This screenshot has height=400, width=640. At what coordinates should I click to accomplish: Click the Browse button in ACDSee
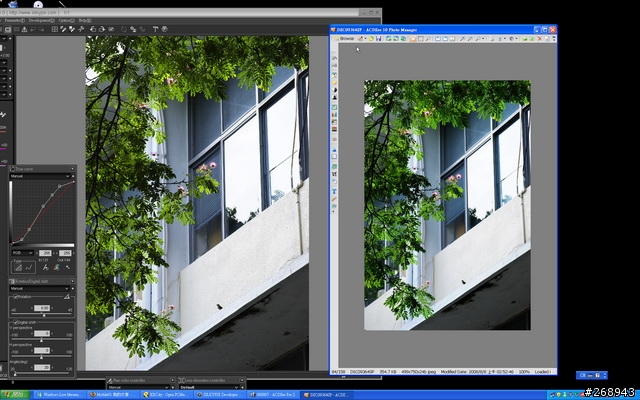pos(344,38)
